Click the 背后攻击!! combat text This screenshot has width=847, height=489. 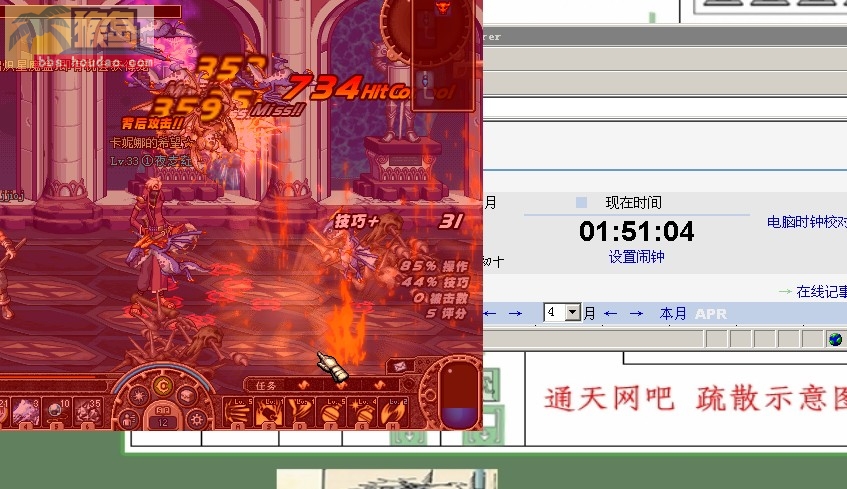tap(152, 124)
